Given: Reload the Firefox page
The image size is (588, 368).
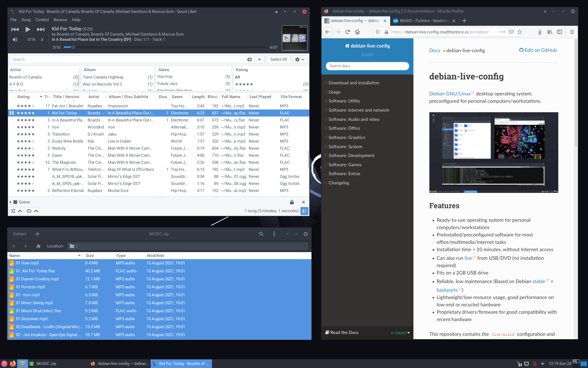Looking at the screenshot, I should 348,32.
